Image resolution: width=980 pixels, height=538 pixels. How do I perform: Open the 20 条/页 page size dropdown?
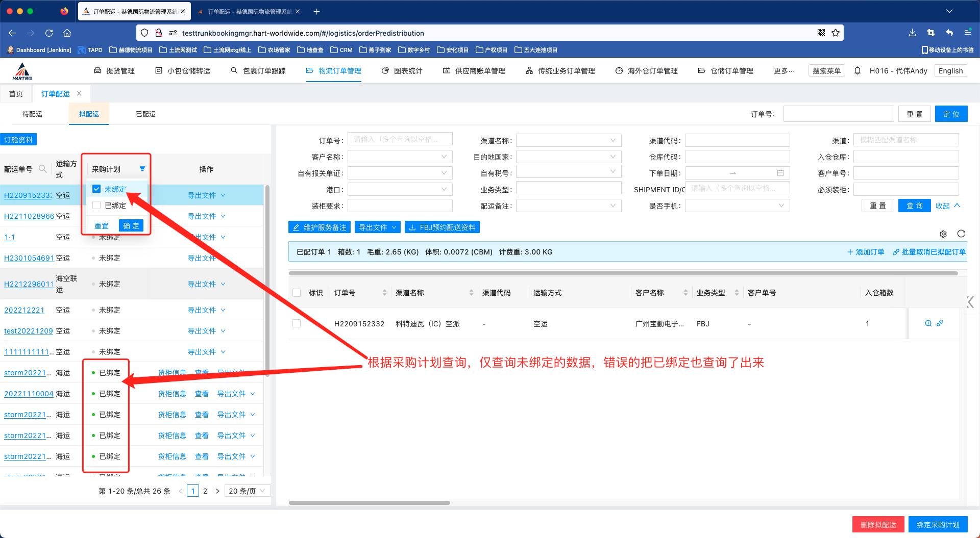tap(247, 491)
